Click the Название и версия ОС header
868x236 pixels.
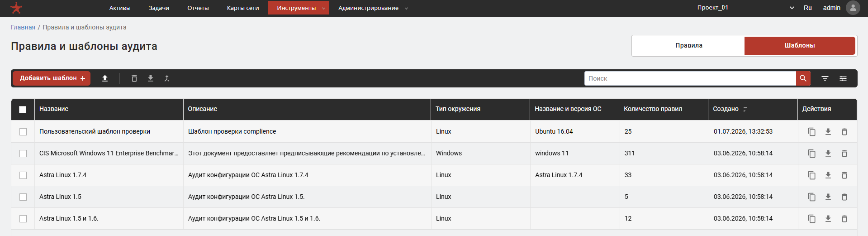pos(568,109)
